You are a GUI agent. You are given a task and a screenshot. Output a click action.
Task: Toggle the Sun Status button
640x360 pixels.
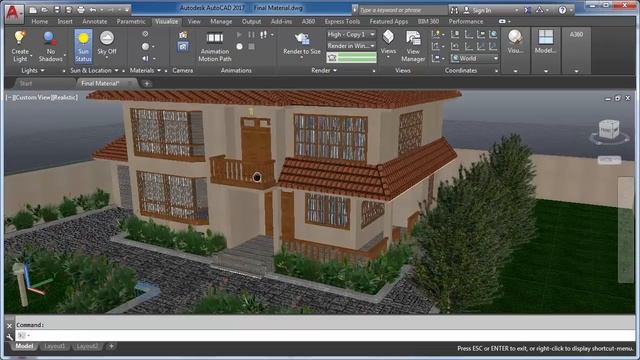[83, 46]
